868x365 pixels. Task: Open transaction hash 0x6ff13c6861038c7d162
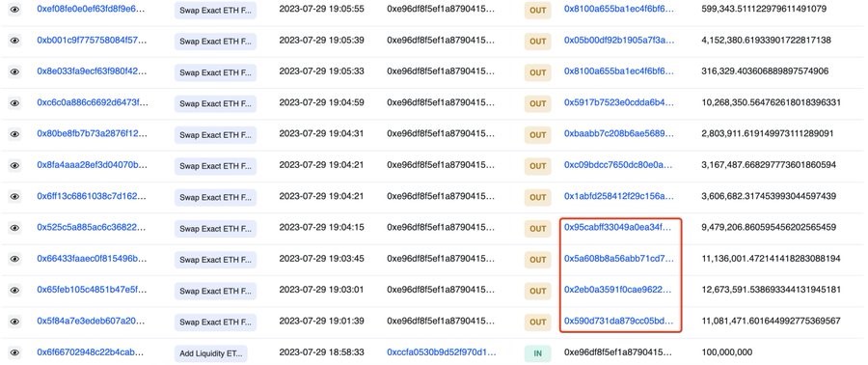pos(92,196)
